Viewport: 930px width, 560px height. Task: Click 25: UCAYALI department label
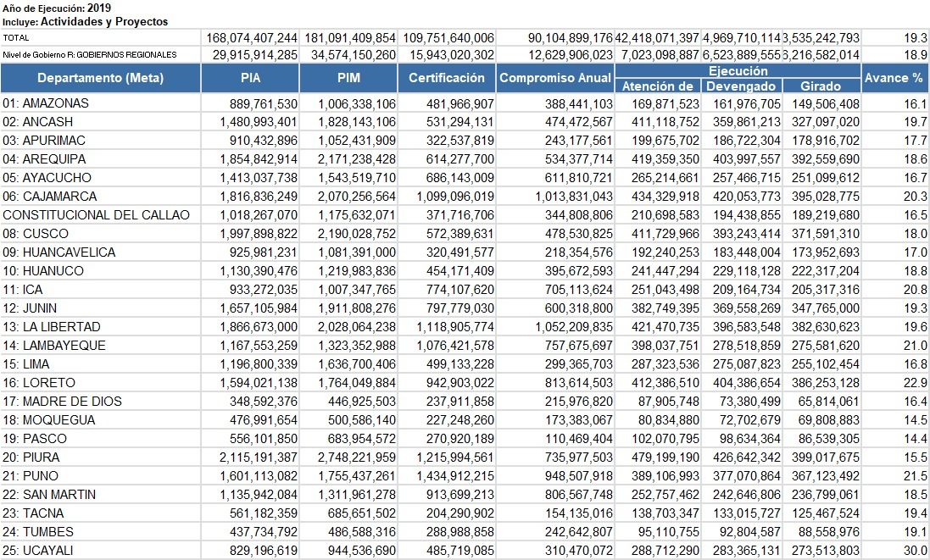(x=38, y=551)
